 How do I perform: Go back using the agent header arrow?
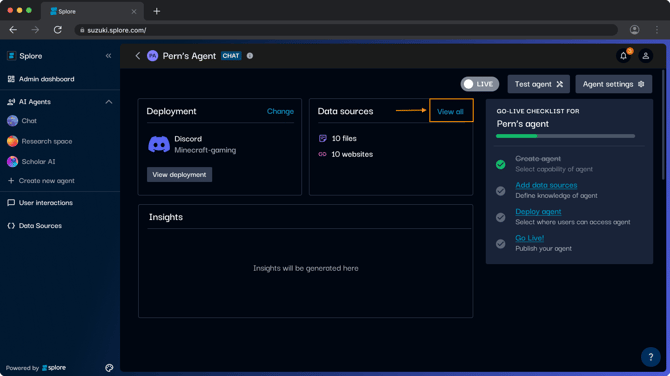tap(138, 56)
